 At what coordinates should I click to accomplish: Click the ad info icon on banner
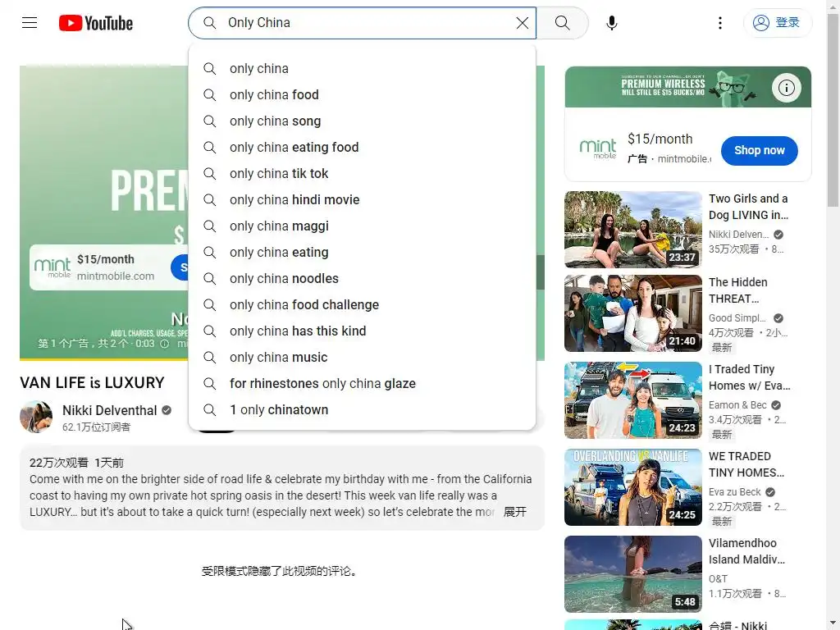(786, 87)
